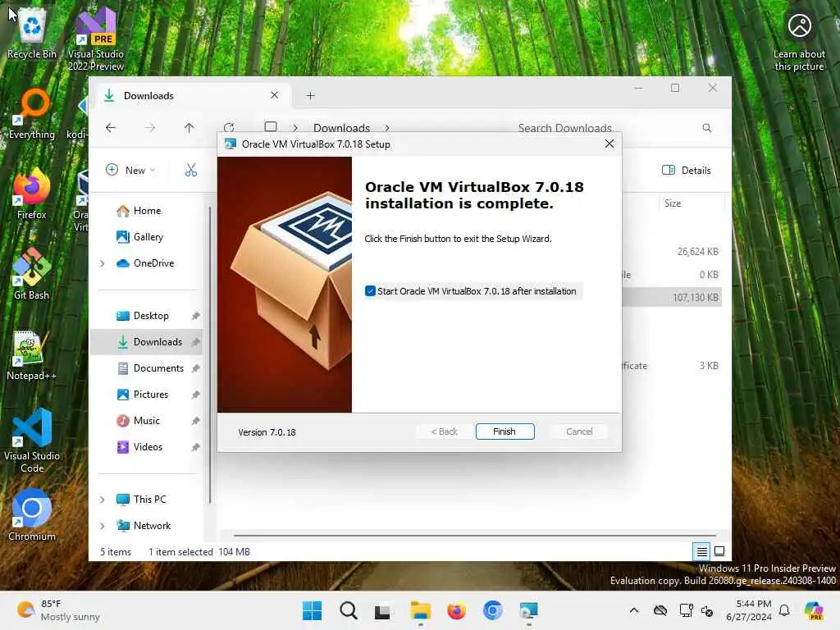Close the Downloads tab
The height and width of the screenshot is (630, 840).
coord(274,95)
